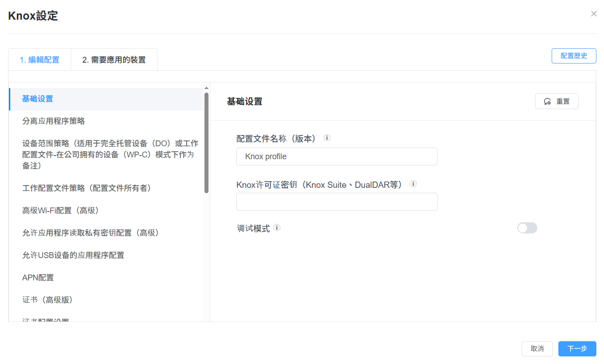604x364 pixels.
Task: Proceed with the 下一步 button
Action: (577, 349)
